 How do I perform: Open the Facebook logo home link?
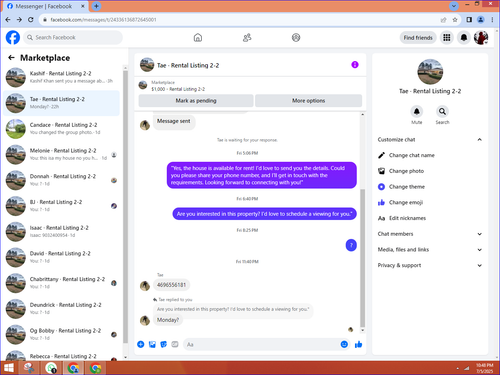[13, 37]
